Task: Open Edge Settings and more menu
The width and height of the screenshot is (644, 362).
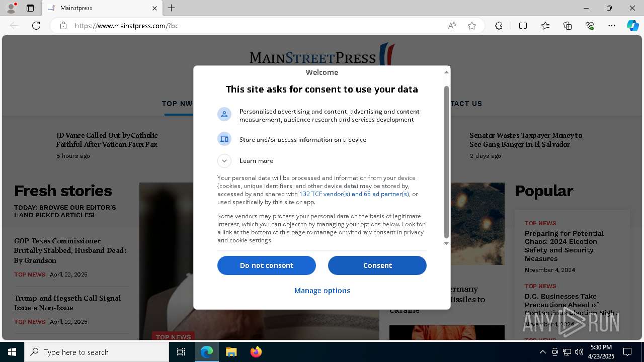Action: (x=612, y=26)
